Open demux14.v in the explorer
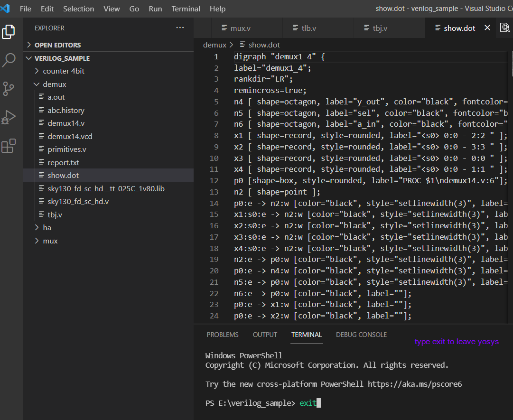513x420 pixels. click(x=66, y=123)
